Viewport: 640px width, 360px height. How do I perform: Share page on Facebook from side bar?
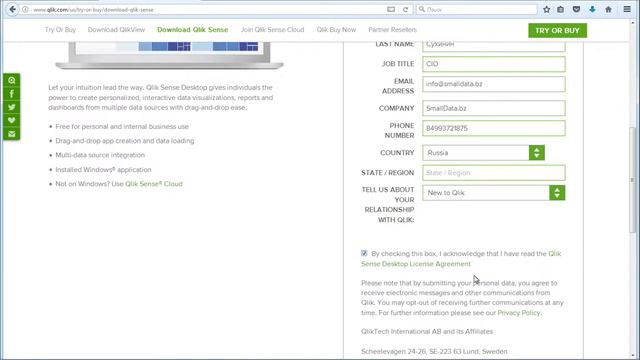(11, 94)
